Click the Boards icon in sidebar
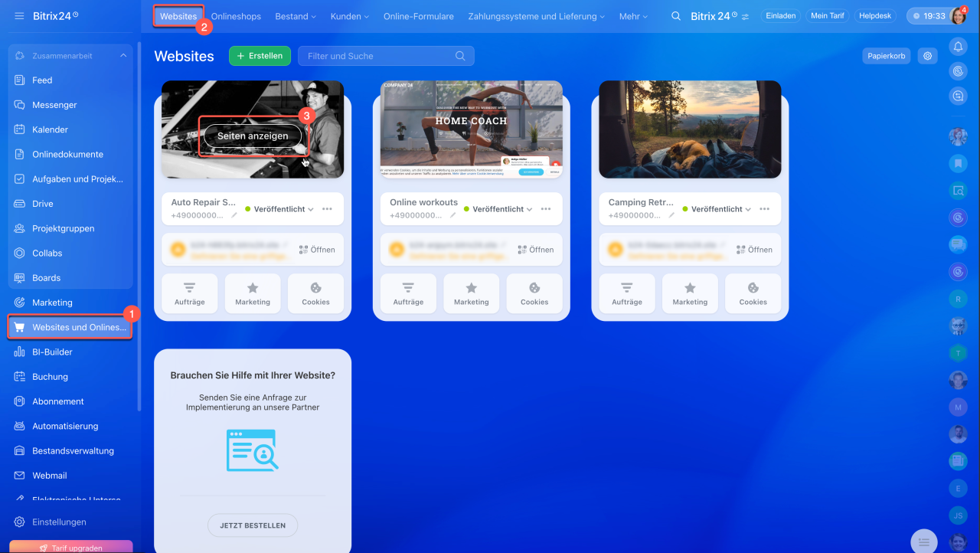Image resolution: width=980 pixels, height=553 pixels. point(20,278)
